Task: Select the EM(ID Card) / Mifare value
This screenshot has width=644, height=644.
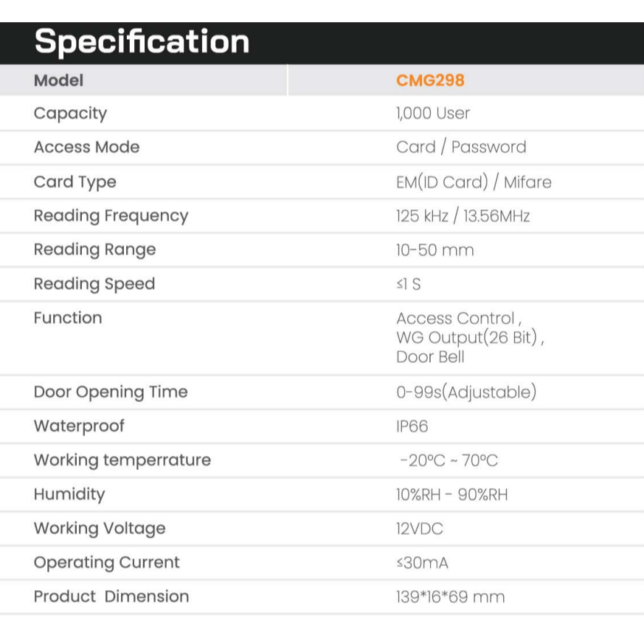Action: [474, 181]
